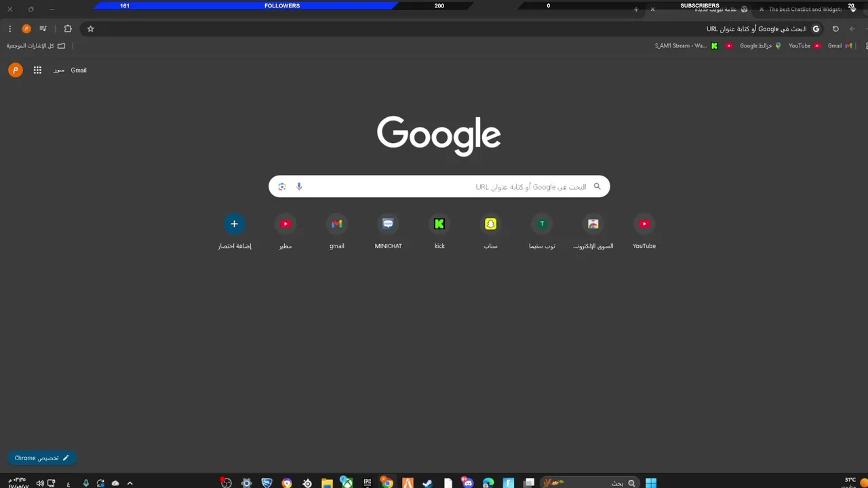
Task: Open the S_AM1 Stream bookmark
Action: pyautogui.click(x=686, y=46)
